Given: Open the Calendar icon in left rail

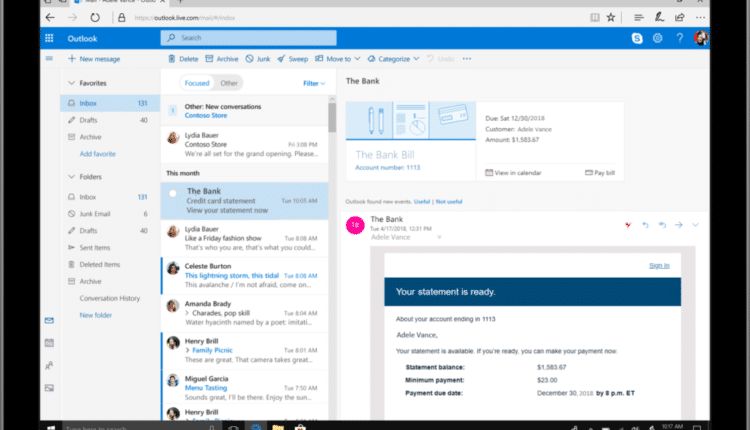Looking at the screenshot, I should tap(49, 342).
